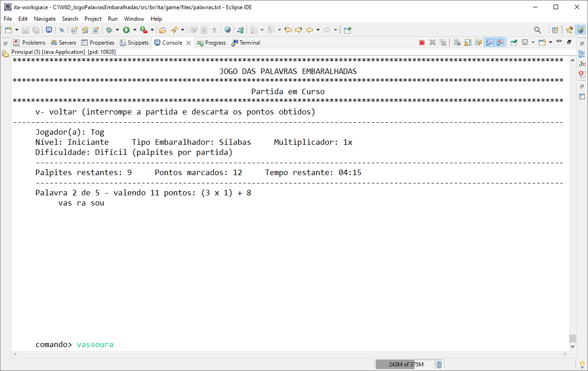Toggle Show Console When Standard Error Changes
Screen dimensions: 588x371
[500, 42]
